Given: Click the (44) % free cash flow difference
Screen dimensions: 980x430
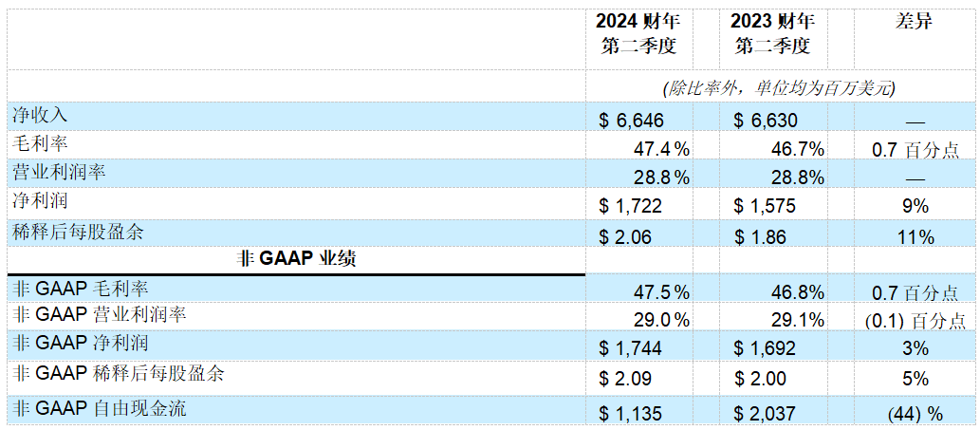Looking at the screenshot, I should pyautogui.click(x=915, y=413).
